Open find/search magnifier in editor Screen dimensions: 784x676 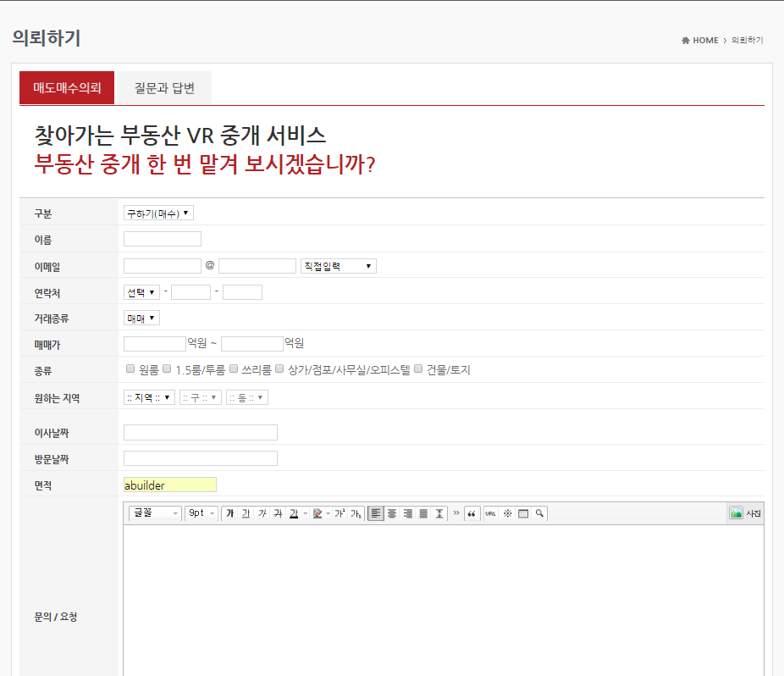(x=539, y=513)
